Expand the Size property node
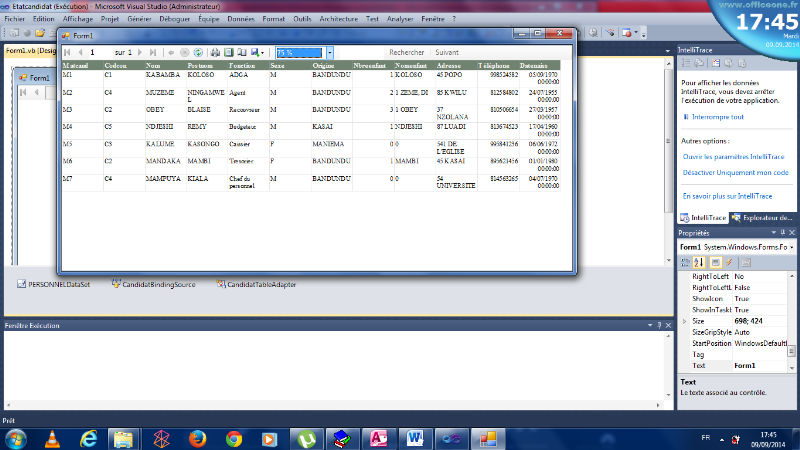This screenshot has height=450, width=800. (685, 321)
